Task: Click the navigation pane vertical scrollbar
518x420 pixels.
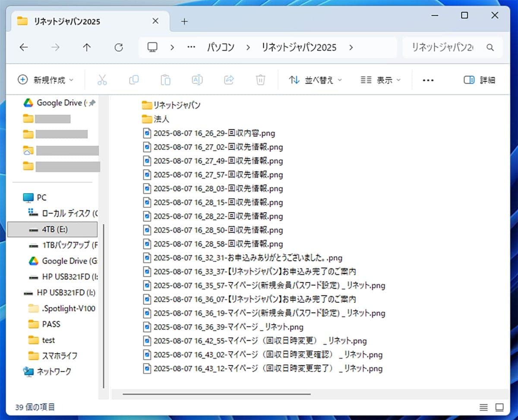Action: (x=103, y=306)
